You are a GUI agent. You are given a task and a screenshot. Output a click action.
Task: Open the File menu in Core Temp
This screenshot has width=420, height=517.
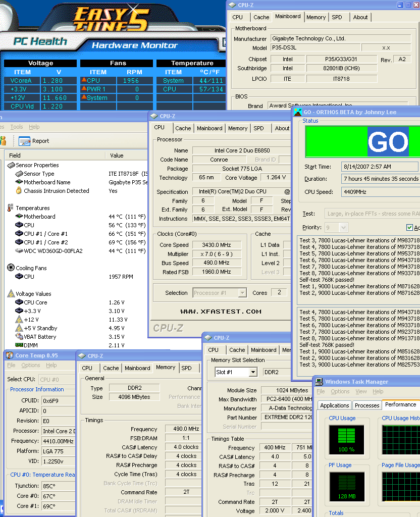(x=11, y=366)
